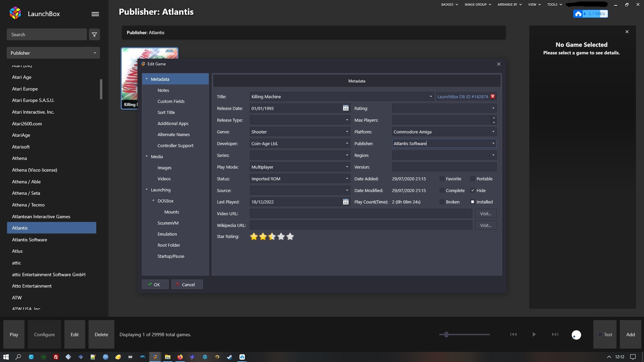Skip to next track in music controls

coord(555,335)
